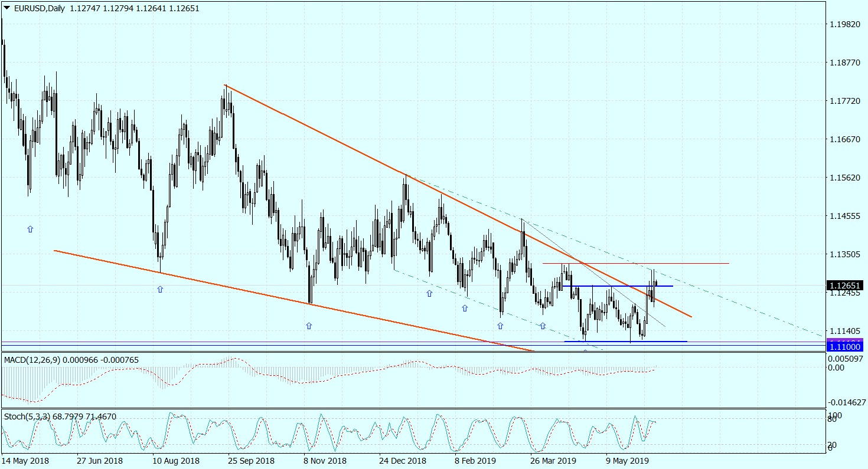The width and height of the screenshot is (868, 469).
Task: Click the Stochastic scale value 80
Action: coord(833,419)
